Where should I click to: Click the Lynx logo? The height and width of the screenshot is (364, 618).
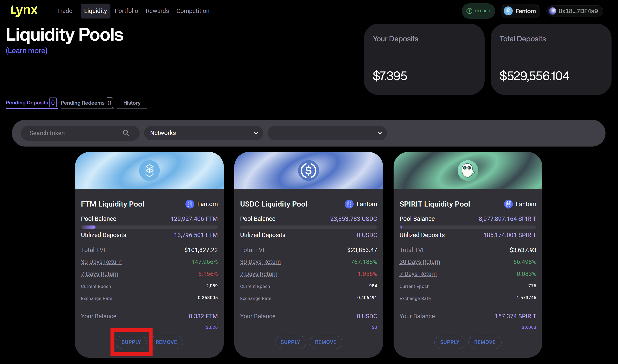coord(24,10)
